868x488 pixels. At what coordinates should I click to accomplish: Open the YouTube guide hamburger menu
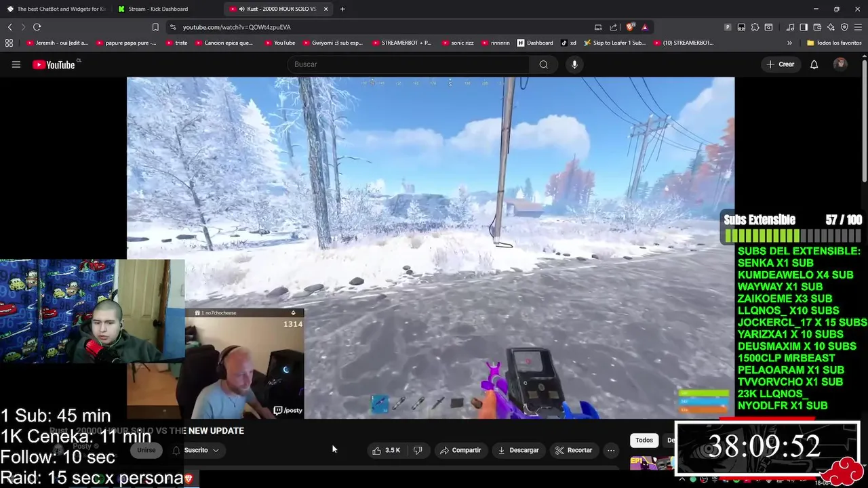point(16,64)
